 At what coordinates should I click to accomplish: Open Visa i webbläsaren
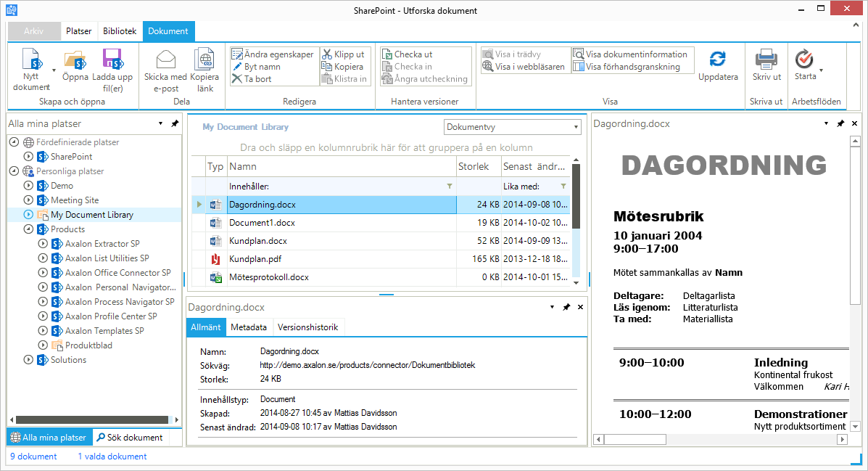(x=524, y=67)
